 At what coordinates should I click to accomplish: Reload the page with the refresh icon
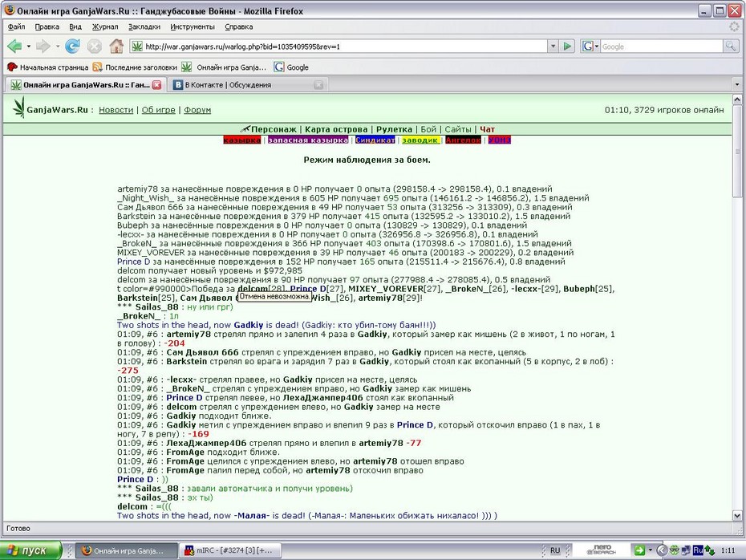[x=72, y=47]
